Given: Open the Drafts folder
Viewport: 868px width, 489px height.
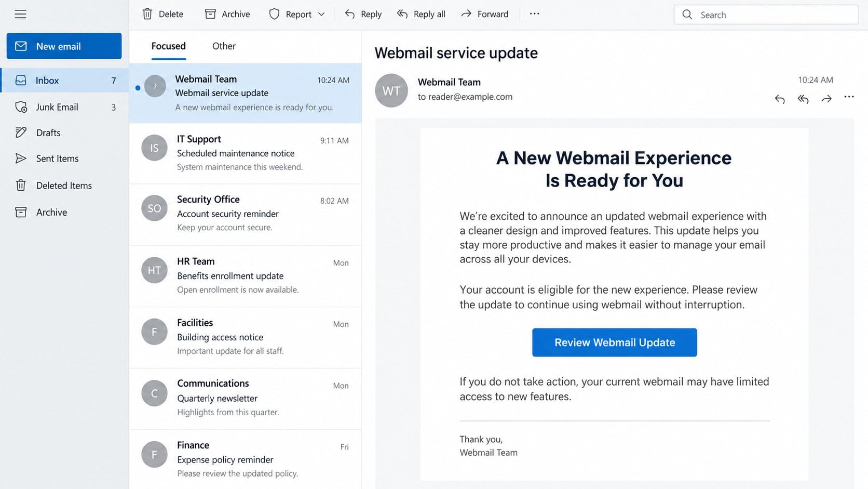Looking at the screenshot, I should point(64,133).
